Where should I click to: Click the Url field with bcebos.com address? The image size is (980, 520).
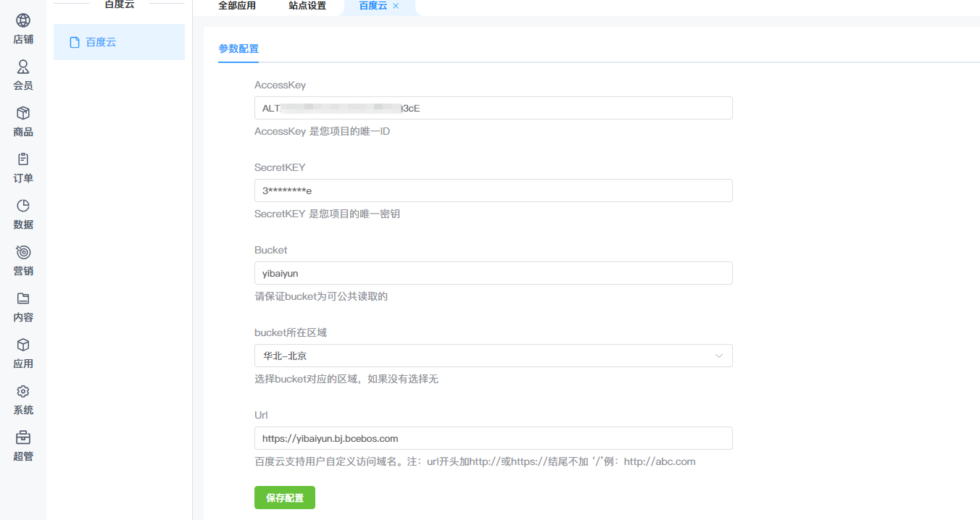[x=493, y=438]
